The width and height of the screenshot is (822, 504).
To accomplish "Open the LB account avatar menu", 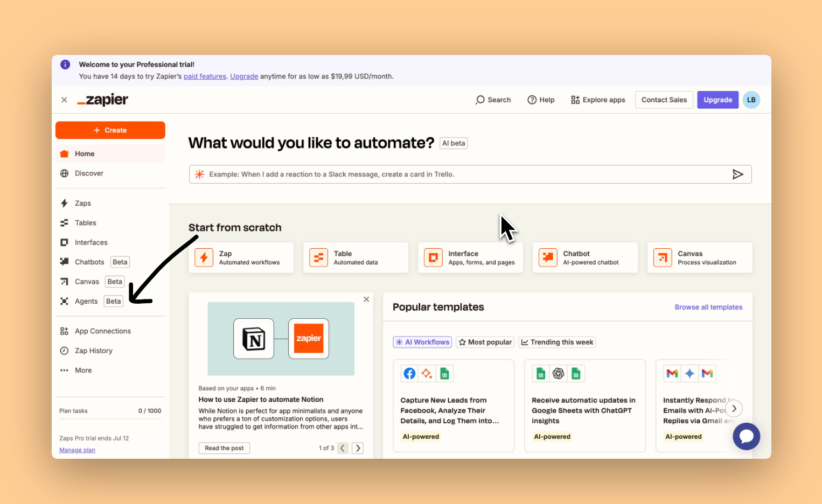I will click(751, 100).
